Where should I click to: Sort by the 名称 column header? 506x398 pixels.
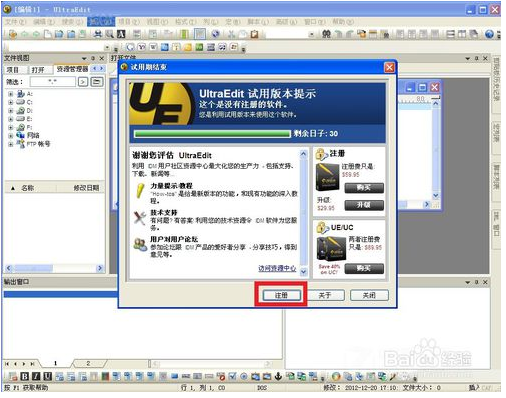coord(28,188)
